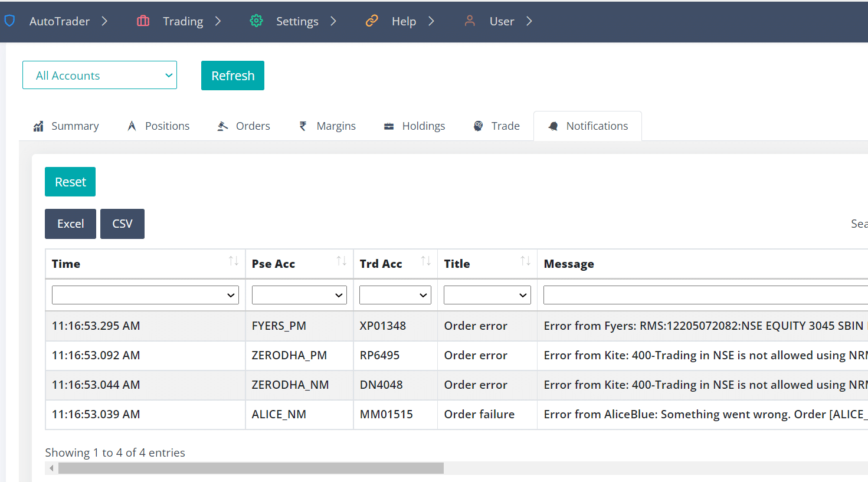Open the All Accounts dropdown
The width and height of the screenshot is (868, 482).
[x=100, y=75]
